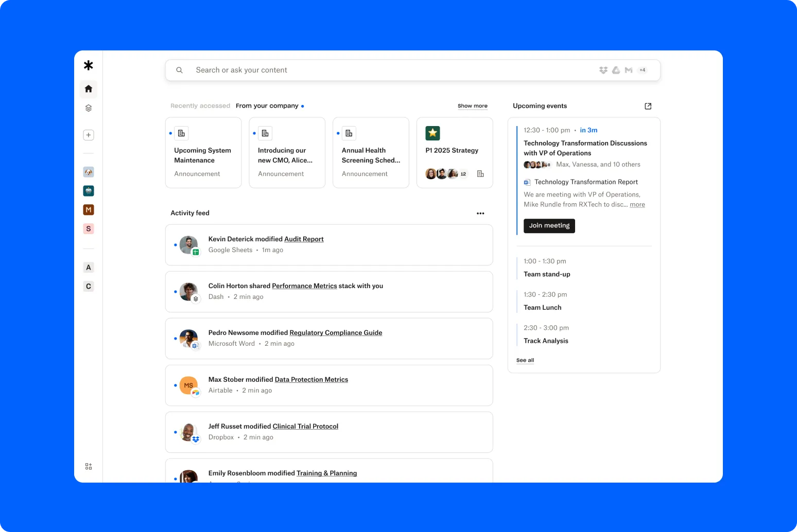
Task: Open the brown M stack in sidebar
Action: (89, 210)
